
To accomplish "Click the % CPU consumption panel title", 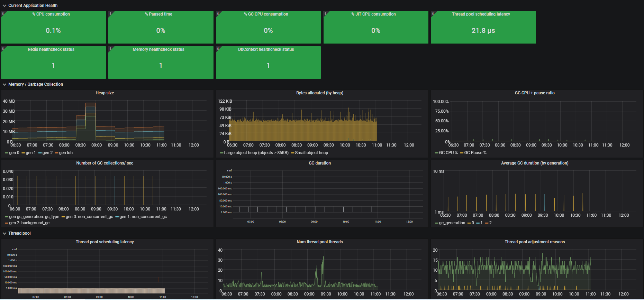I will [x=51, y=14].
